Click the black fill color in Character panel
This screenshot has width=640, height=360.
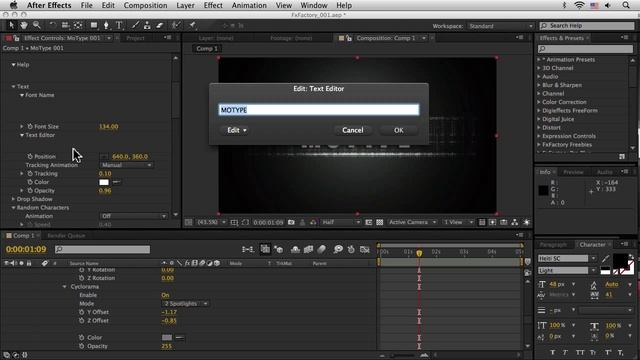tap(620, 260)
